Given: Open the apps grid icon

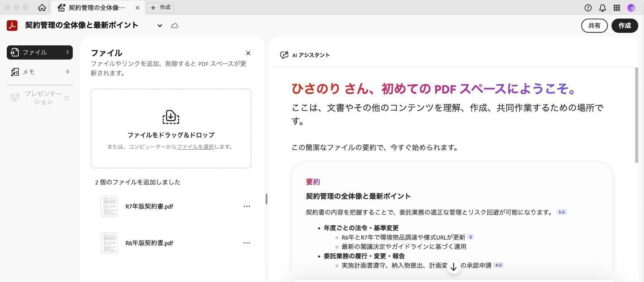Looking at the screenshot, I should coord(617,8).
